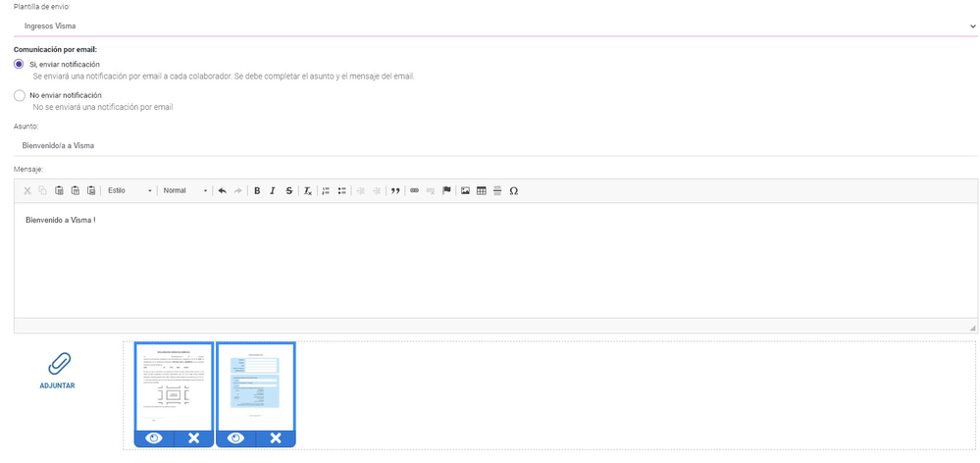
Task: Insert a bulleted list
Action: point(342,191)
